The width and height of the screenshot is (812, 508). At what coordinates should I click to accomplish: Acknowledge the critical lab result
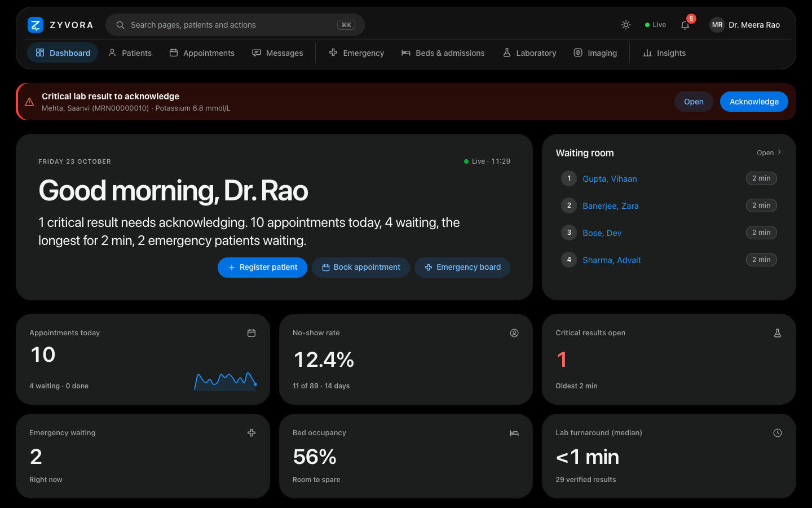point(754,102)
